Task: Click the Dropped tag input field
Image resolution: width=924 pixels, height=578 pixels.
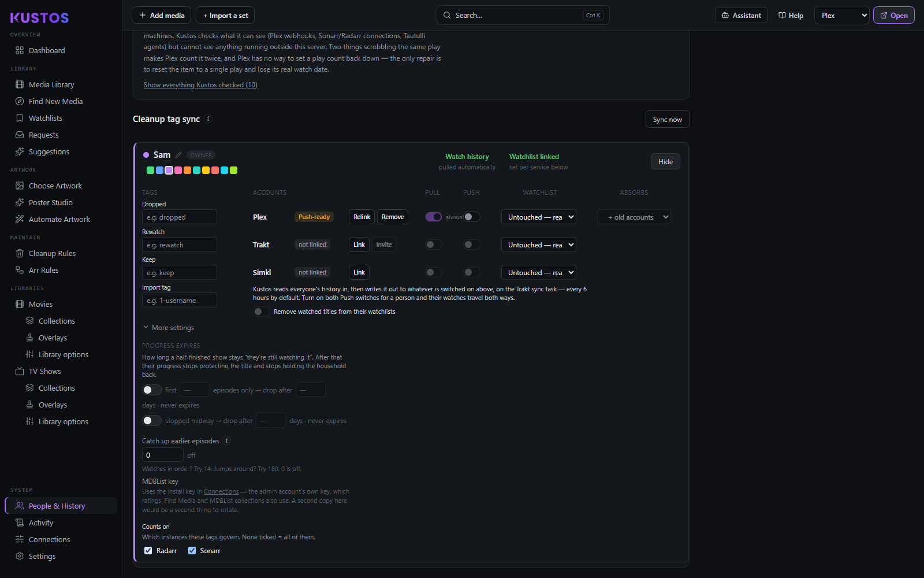Action: (x=180, y=217)
